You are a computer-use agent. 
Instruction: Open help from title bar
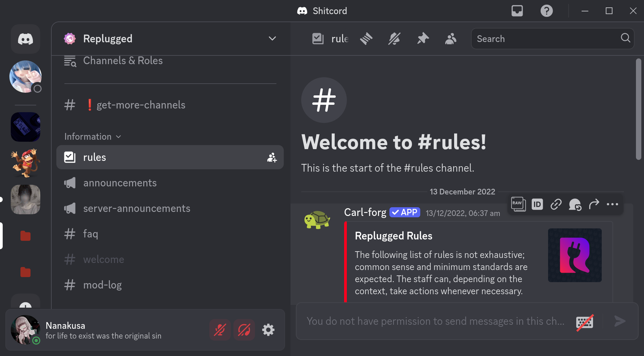click(x=546, y=11)
